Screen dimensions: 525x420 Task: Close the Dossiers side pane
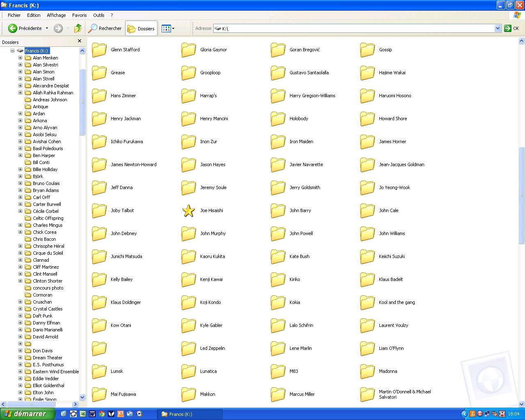coord(80,41)
